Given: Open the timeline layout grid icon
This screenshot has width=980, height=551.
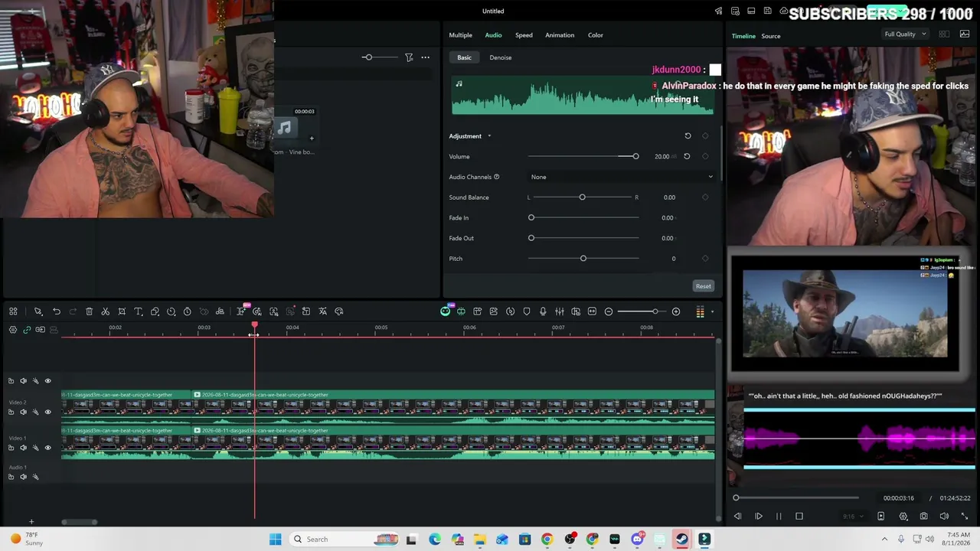Looking at the screenshot, I should (13, 311).
